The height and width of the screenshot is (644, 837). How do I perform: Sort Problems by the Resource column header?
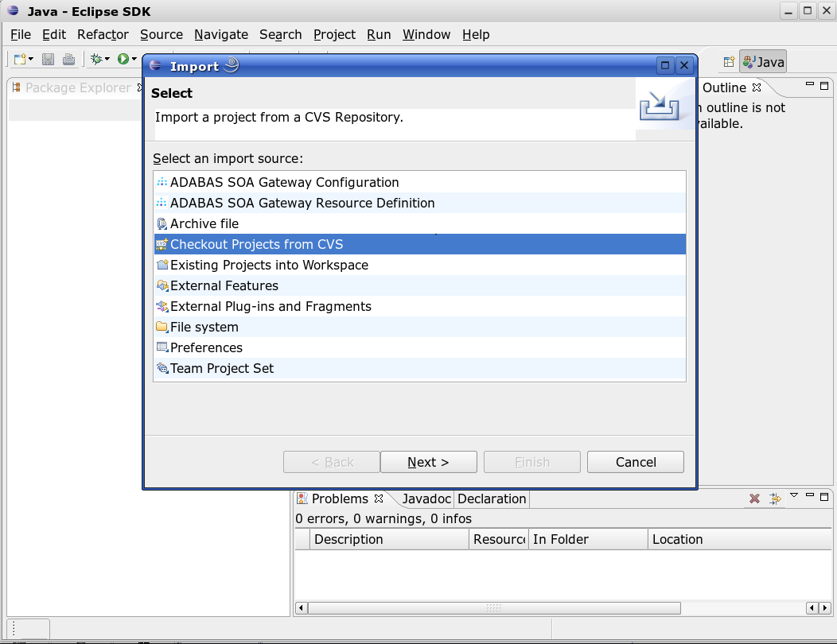[499, 539]
